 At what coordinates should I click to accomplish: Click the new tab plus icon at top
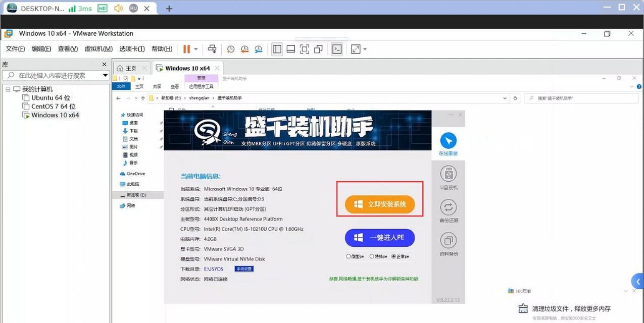tap(169, 9)
